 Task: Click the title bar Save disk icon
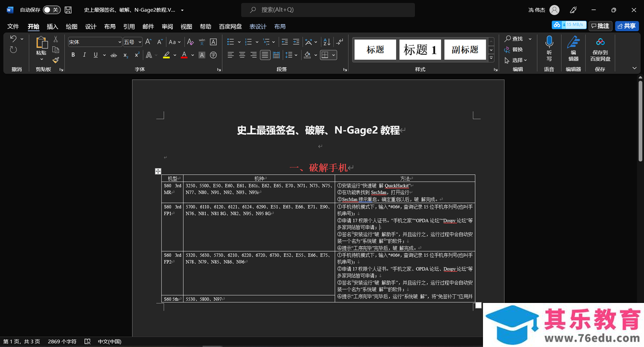tap(68, 10)
